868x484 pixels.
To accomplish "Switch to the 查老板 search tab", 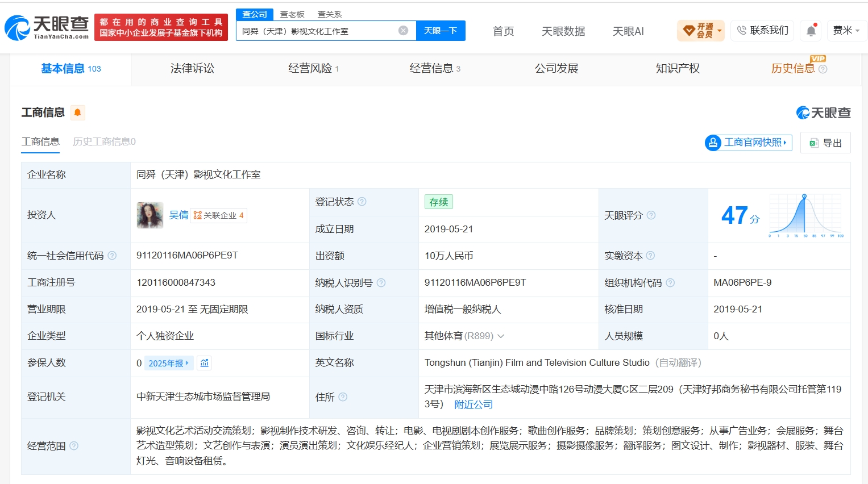I will pyautogui.click(x=292, y=14).
